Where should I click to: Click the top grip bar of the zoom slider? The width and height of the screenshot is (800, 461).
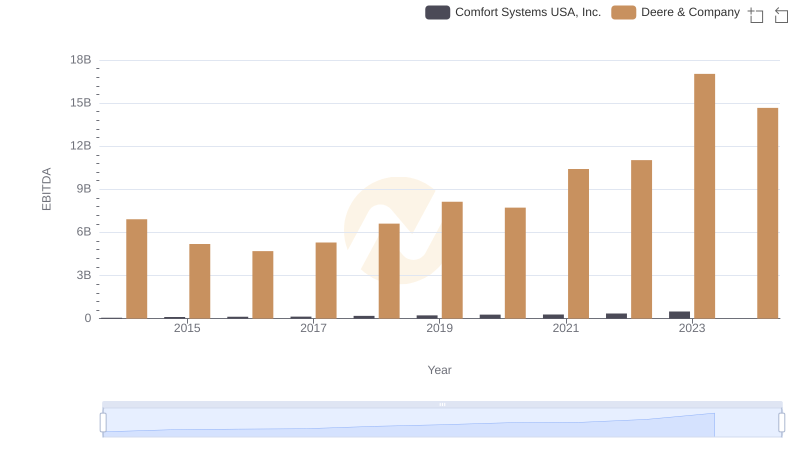442,404
